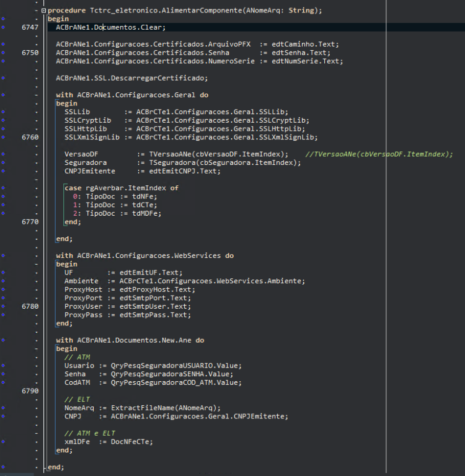This screenshot has width=465, height=476.
Task: Click the ProxyUser assignment line
Action: (128, 306)
